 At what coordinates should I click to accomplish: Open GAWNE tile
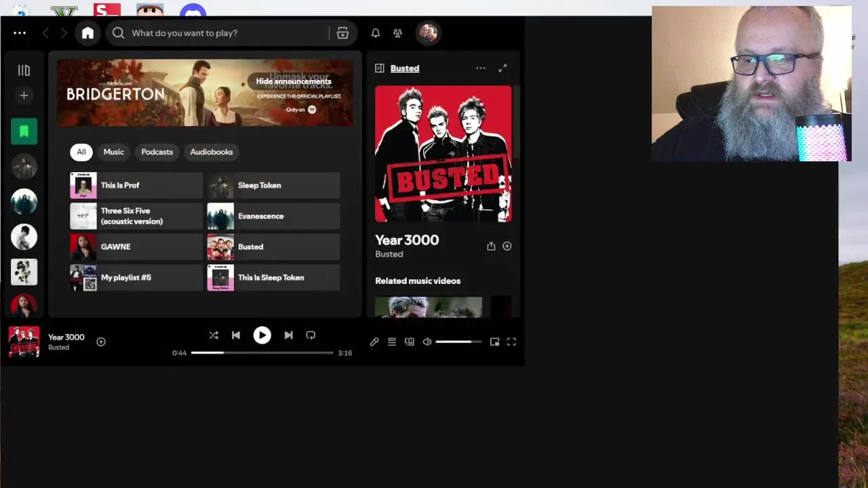pyautogui.click(x=136, y=247)
